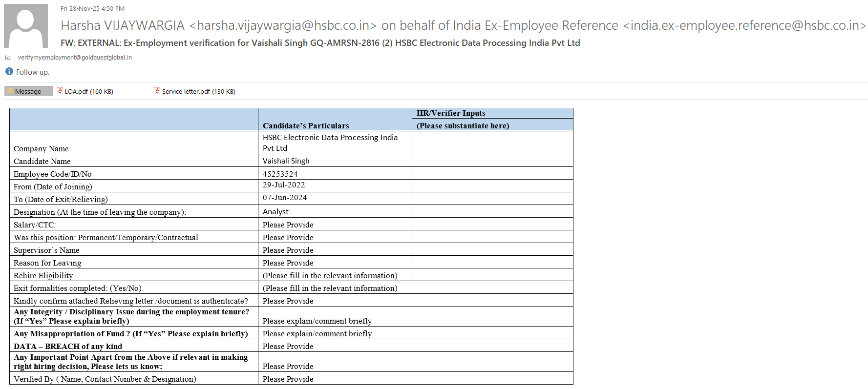868x389 pixels.
Task: Click the email subject line
Action: [x=320, y=43]
